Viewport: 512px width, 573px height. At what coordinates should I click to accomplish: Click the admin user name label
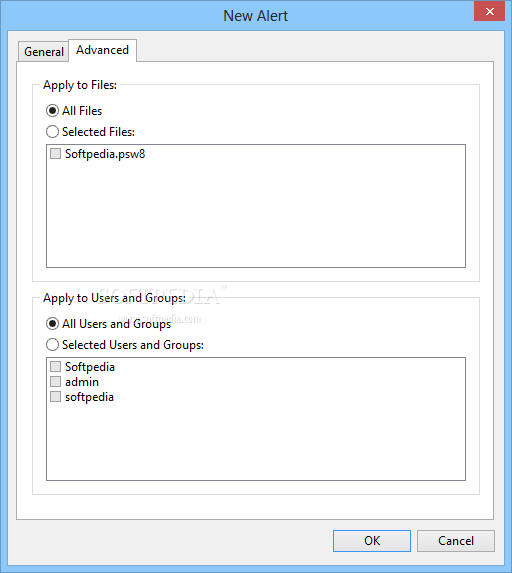coord(82,382)
